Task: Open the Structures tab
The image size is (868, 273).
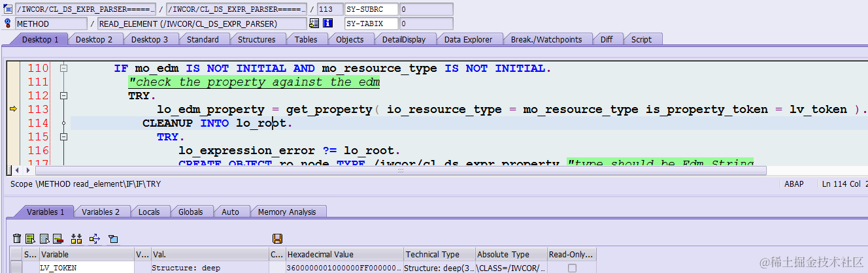Action: coord(256,39)
